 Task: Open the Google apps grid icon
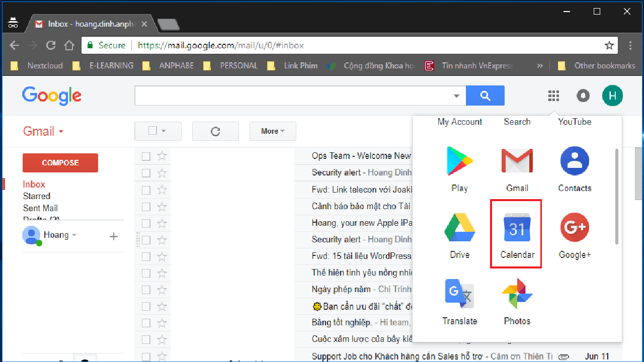pyautogui.click(x=553, y=96)
